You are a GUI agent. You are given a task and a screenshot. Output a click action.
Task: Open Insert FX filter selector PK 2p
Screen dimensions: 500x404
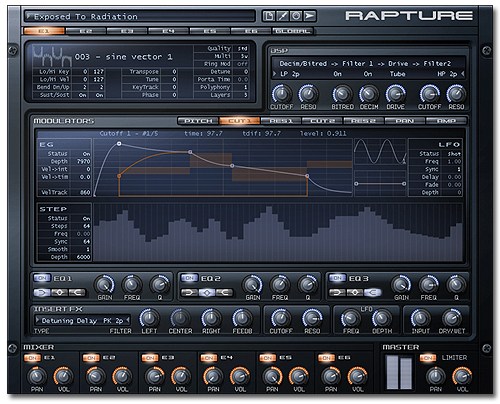click(113, 321)
